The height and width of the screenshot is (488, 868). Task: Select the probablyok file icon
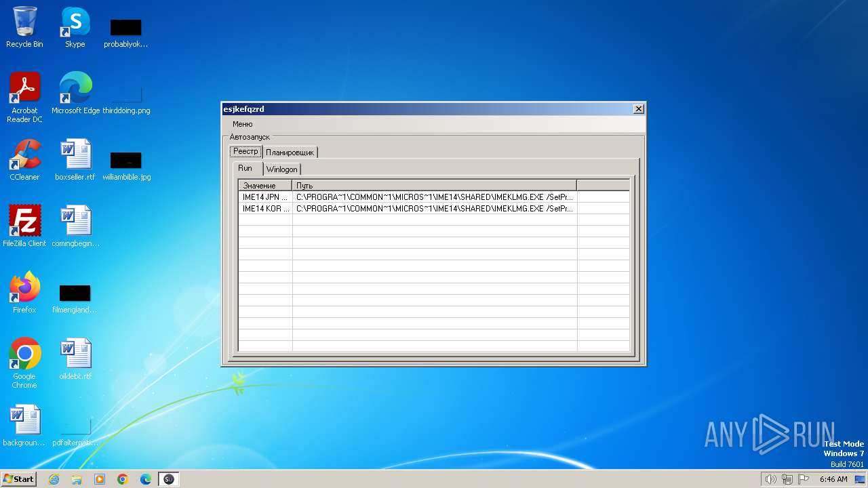click(x=126, y=33)
